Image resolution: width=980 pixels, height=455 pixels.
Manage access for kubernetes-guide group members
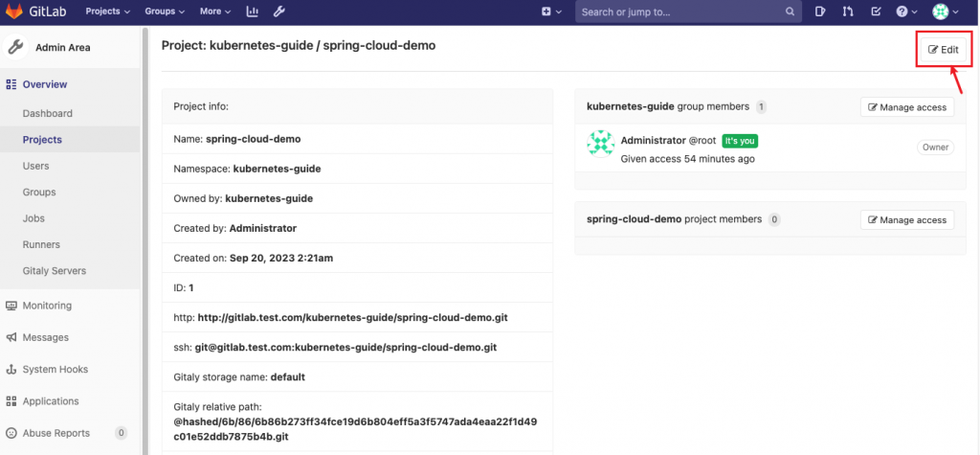click(907, 107)
